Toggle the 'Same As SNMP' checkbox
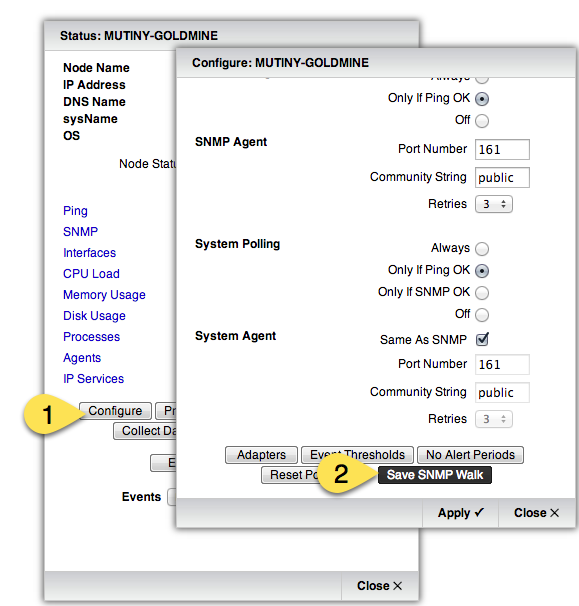579x606 pixels. point(482,339)
